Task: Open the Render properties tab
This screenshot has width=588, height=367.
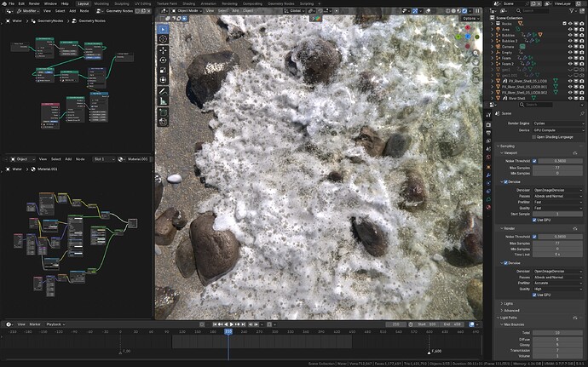Action: 488,124
